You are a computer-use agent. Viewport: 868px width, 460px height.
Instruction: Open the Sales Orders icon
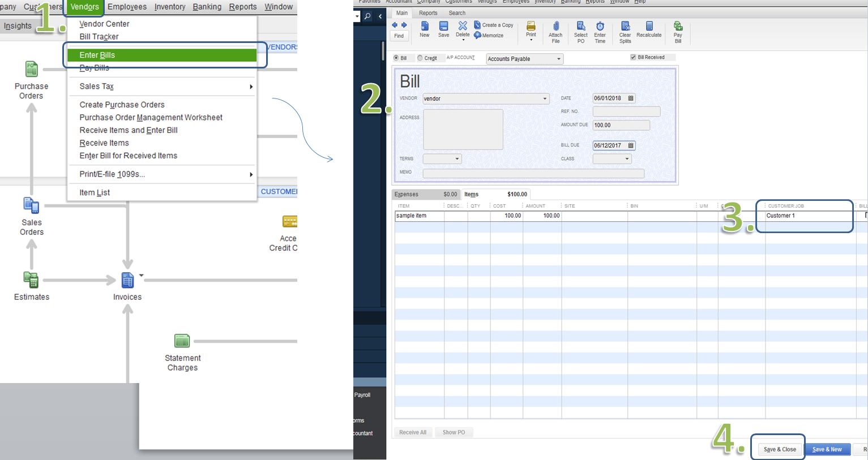coord(31,205)
